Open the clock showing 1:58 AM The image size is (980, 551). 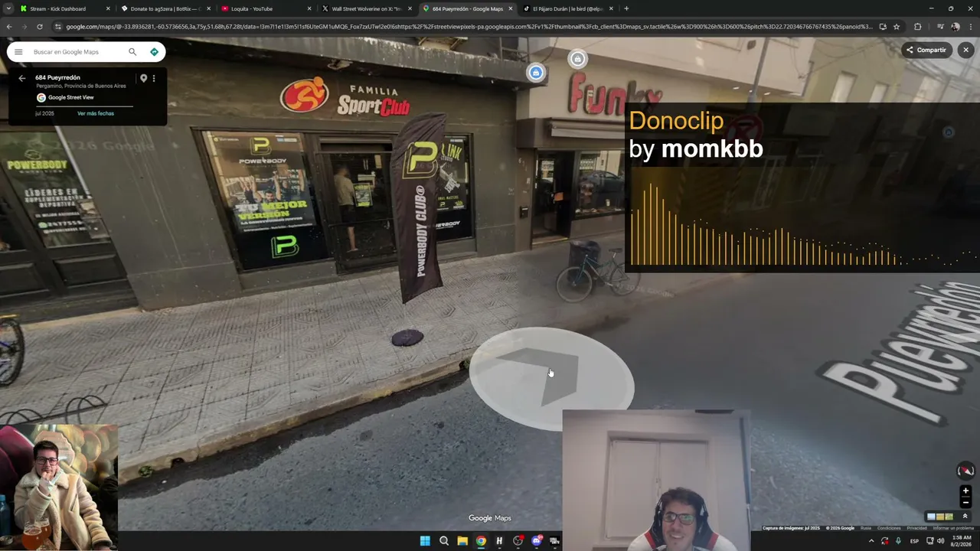(x=962, y=541)
